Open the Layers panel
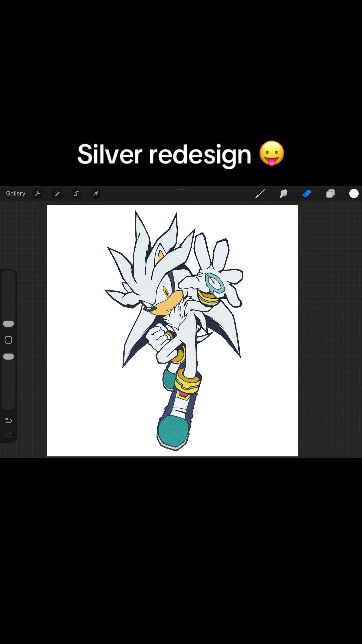 point(330,193)
